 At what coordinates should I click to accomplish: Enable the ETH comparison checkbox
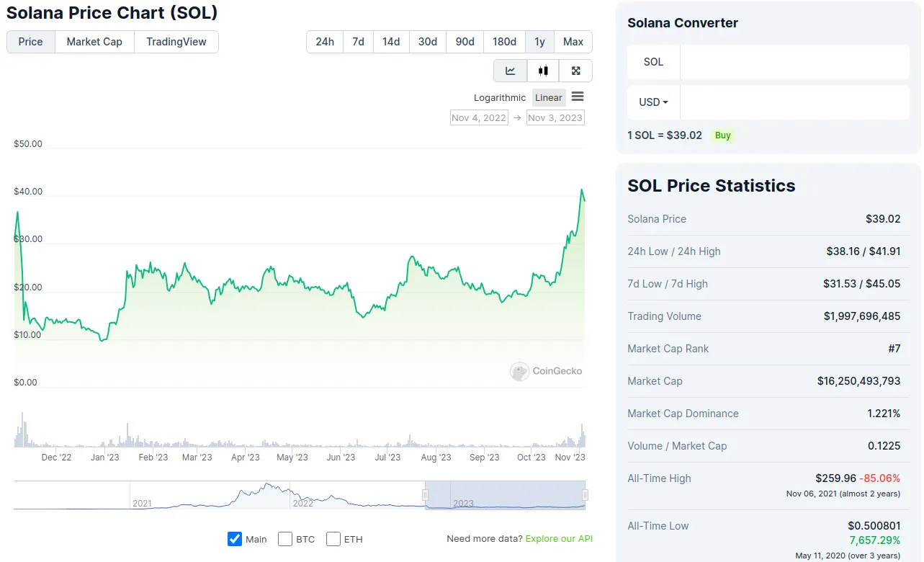(333, 539)
